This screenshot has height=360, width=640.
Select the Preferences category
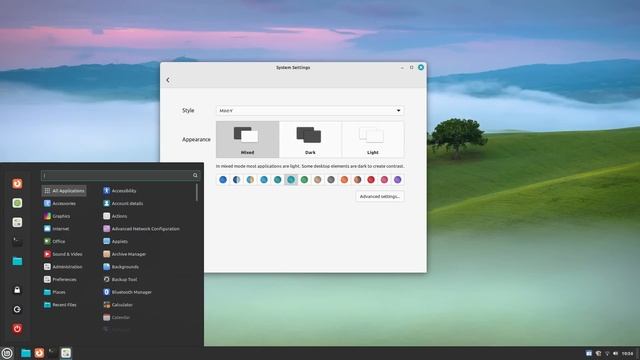[60, 279]
